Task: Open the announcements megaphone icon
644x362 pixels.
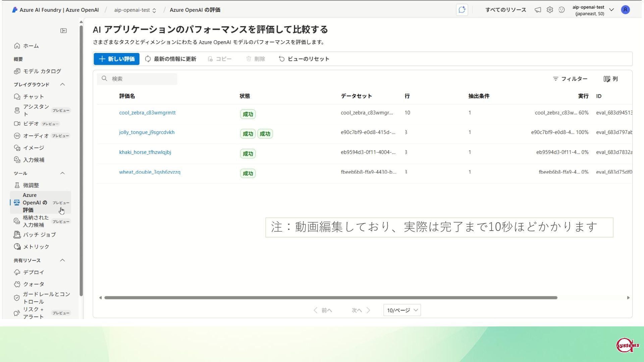Action: coord(538,10)
